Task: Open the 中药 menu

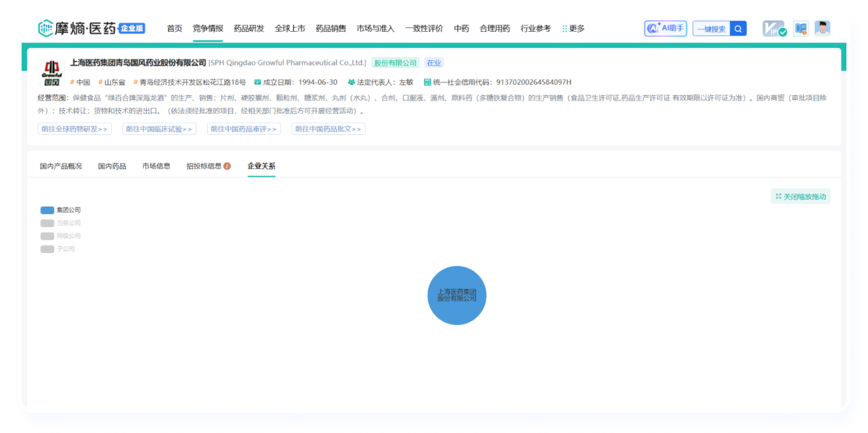Action: click(461, 29)
